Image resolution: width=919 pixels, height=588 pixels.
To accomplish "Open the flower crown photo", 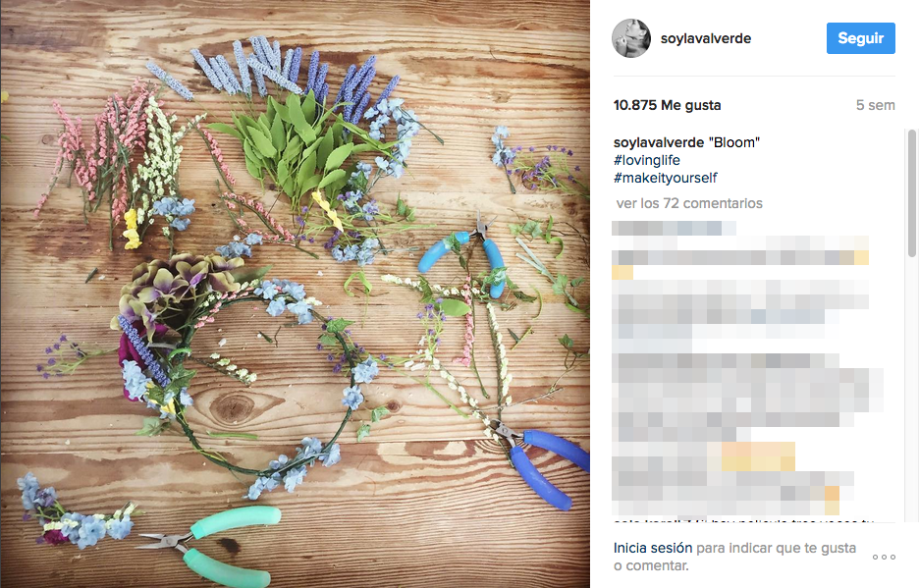I will click(x=295, y=294).
